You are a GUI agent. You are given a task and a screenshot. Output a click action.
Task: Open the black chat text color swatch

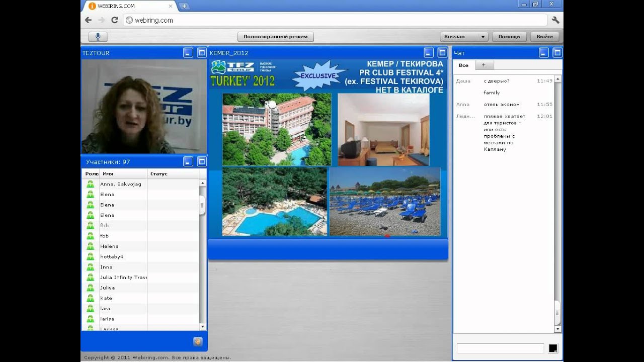pos(553,348)
